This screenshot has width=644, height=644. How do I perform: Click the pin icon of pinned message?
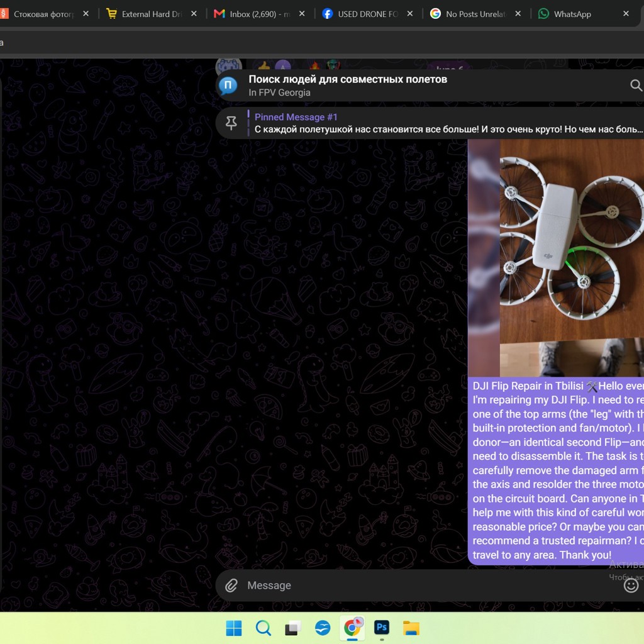[231, 123]
